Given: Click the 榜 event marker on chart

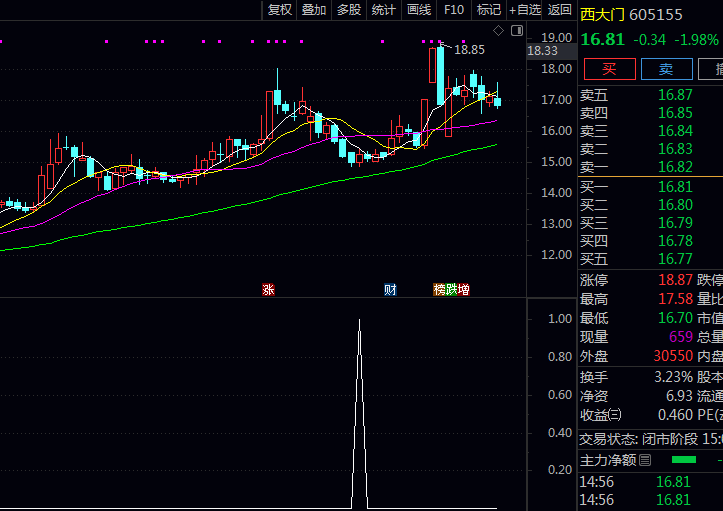Looking at the screenshot, I should click(439, 290).
